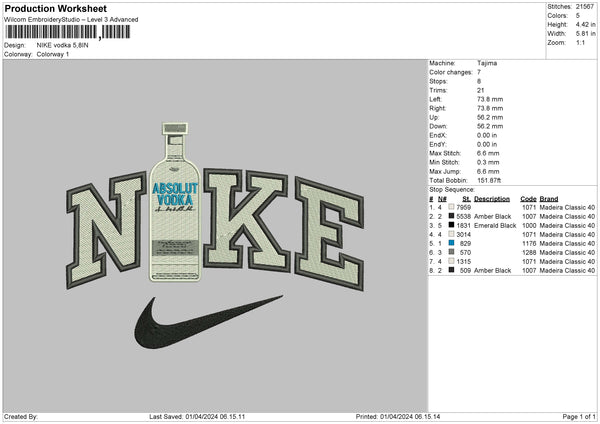The width and height of the screenshot is (600, 424).
Task: Click the Color changes label
Action: pyautogui.click(x=451, y=72)
